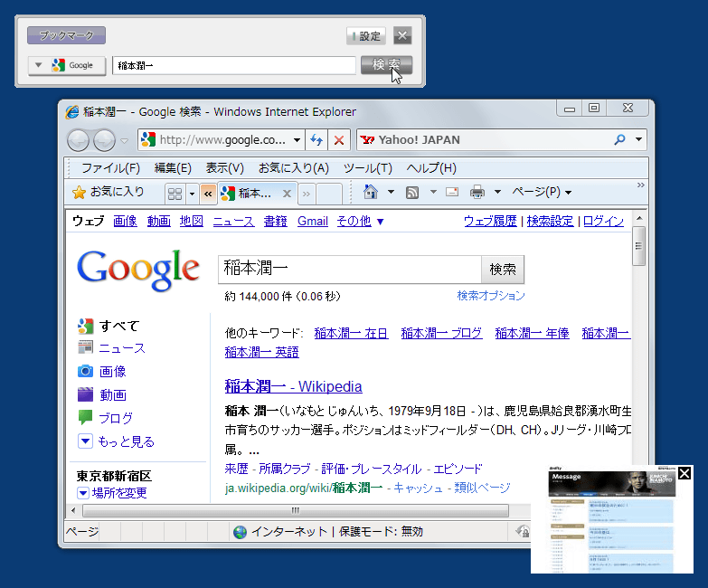Image resolution: width=708 pixels, height=588 pixels.
Task: Open the ヘルプ(H) menu
Action: tap(431, 168)
